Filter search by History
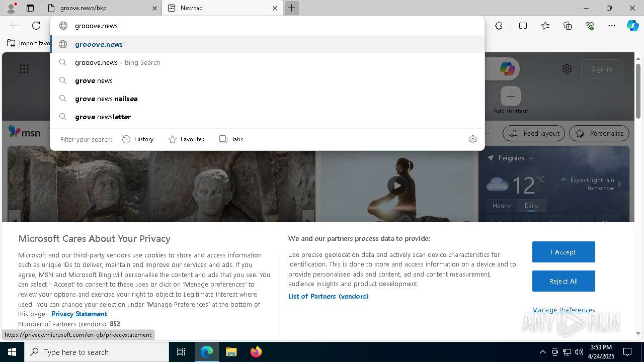The height and width of the screenshot is (362, 644). tap(138, 139)
